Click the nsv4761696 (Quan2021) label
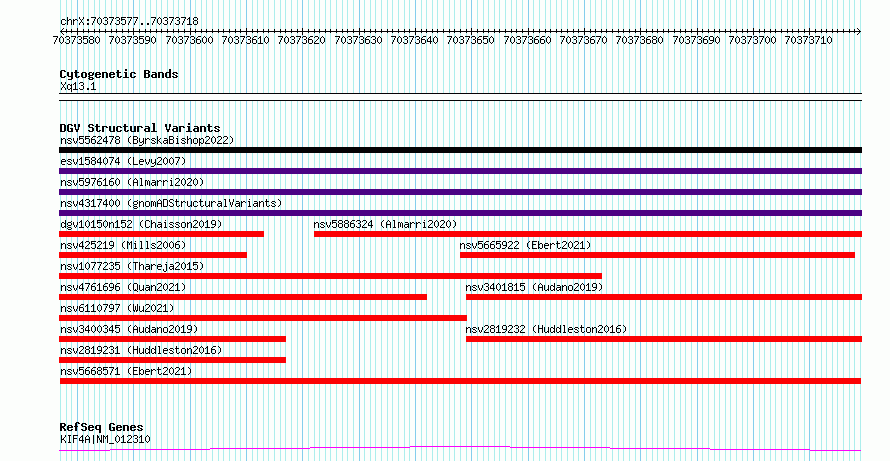Viewport: 890px width, 461px height. [123, 287]
